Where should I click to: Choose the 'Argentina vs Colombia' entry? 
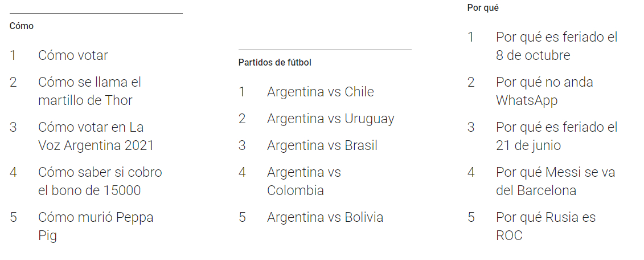(304, 181)
